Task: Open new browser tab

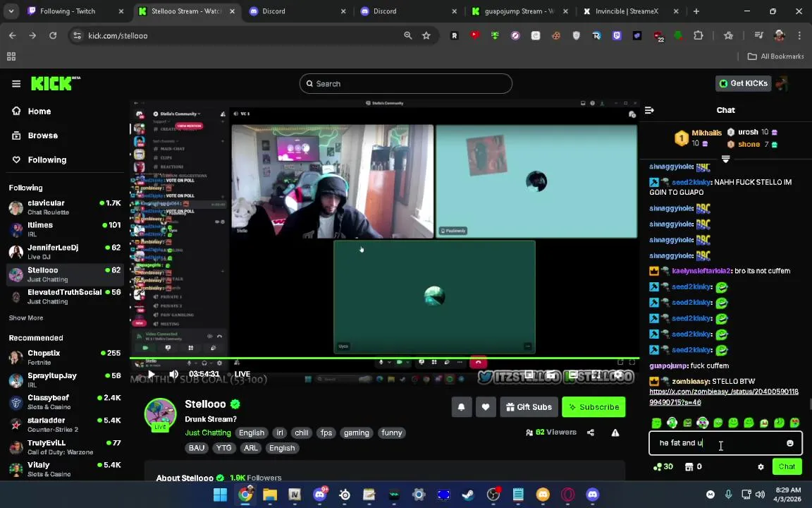Action: (x=696, y=11)
